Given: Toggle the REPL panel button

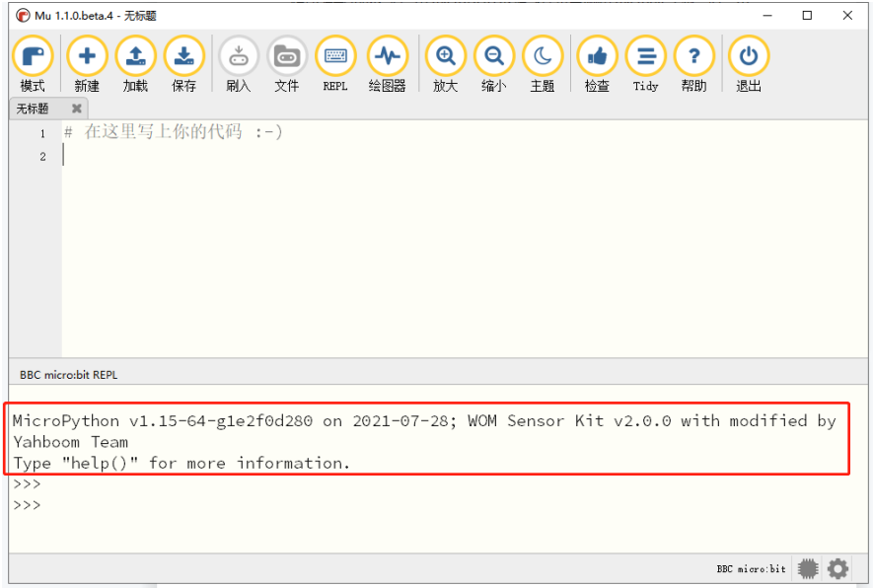Looking at the screenshot, I should click(335, 63).
